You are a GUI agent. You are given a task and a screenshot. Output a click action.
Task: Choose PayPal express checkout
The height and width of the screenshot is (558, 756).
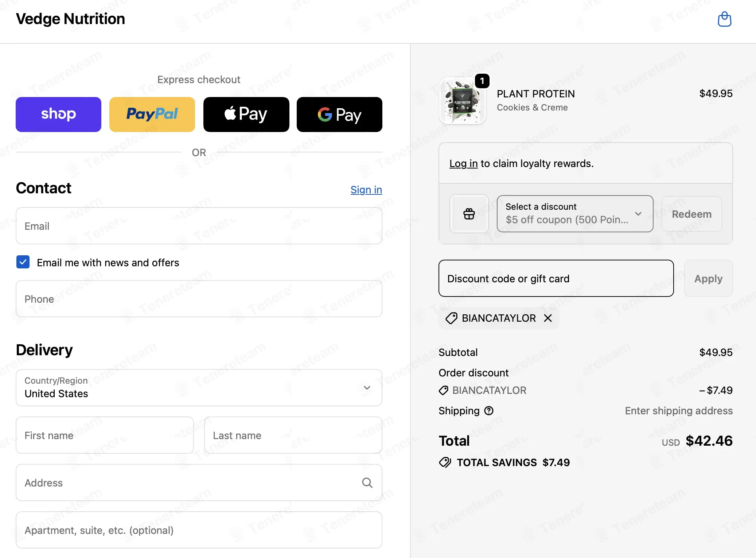click(x=152, y=115)
